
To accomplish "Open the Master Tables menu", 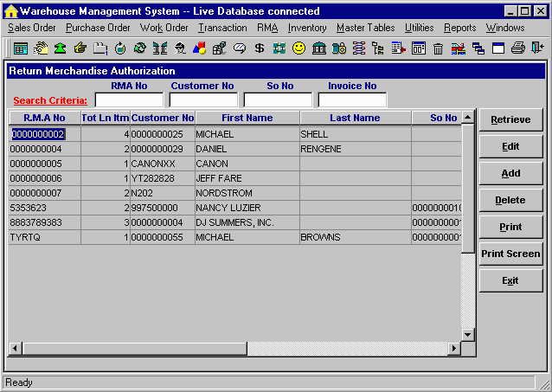I will (x=365, y=28).
